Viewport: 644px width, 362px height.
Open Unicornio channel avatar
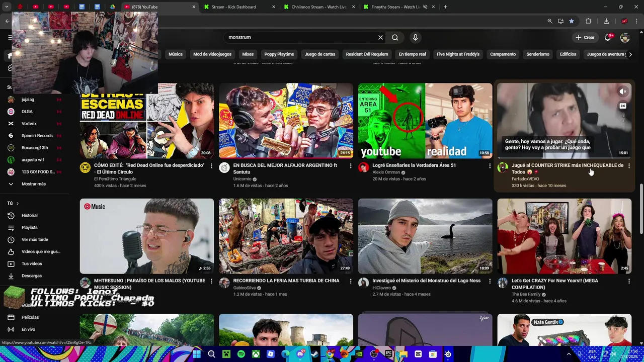pyautogui.click(x=224, y=168)
